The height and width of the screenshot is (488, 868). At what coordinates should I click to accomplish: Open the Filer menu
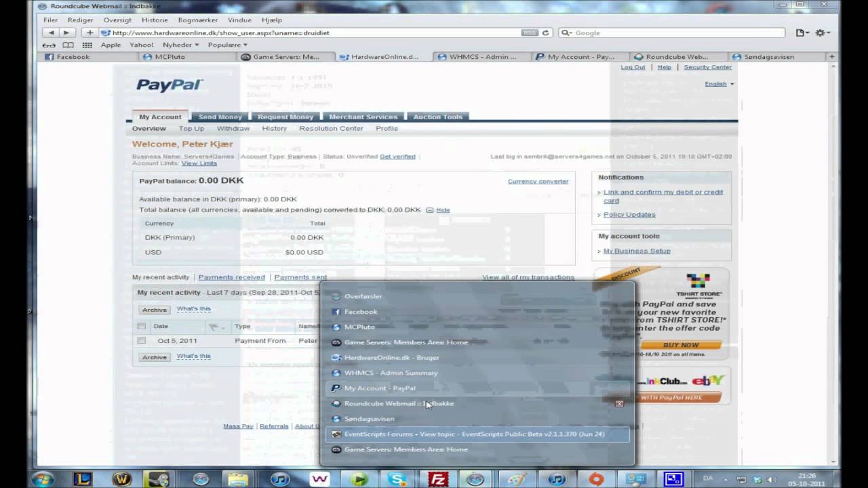[x=51, y=20]
